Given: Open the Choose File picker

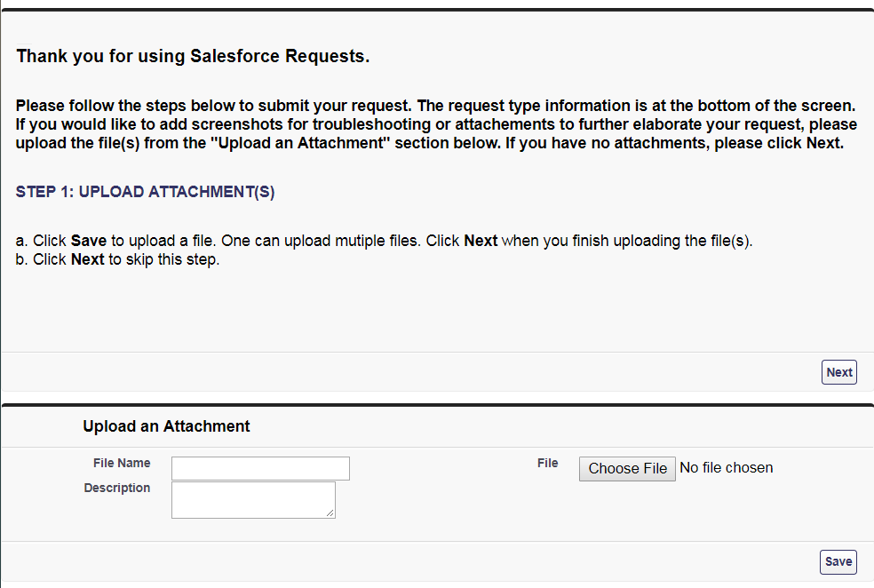Looking at the screenshot, I should coord(627,468).
